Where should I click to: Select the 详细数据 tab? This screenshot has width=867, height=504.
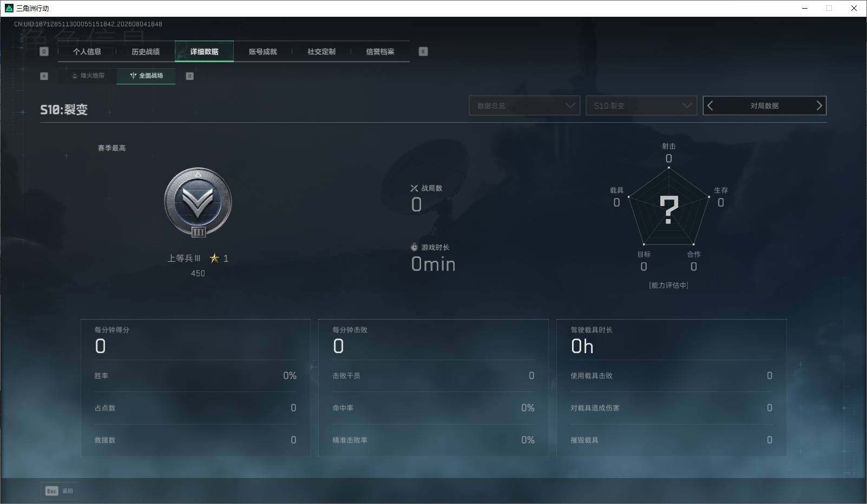coord(204,51)
